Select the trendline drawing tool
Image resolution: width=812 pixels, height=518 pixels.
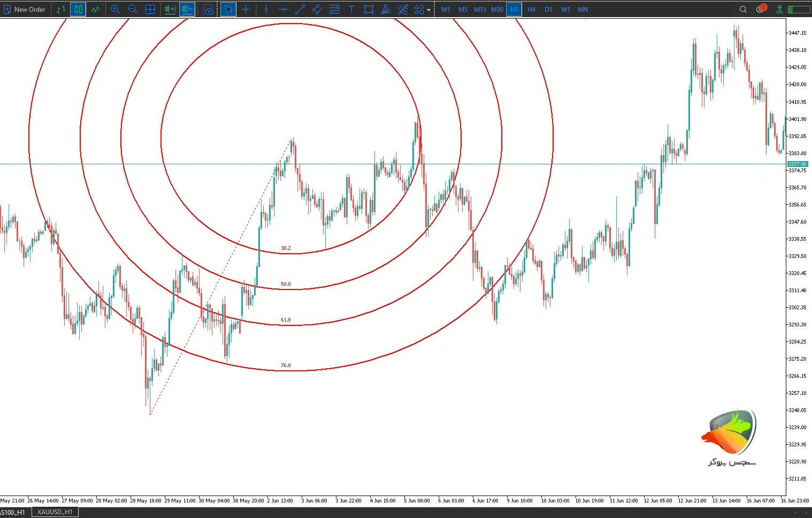point(300,9)
